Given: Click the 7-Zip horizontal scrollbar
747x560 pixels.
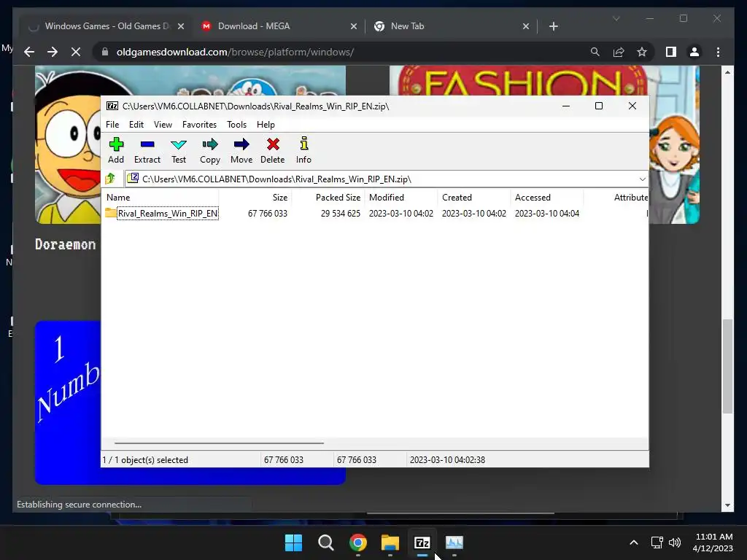Looking at the screenshot, I should (219, 443).
